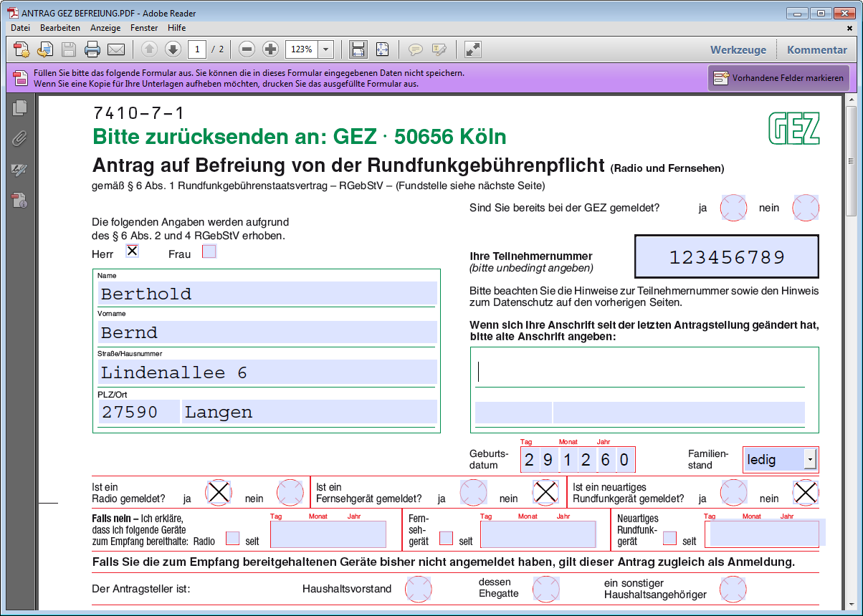The width and height of the screenshot is (863, 616).
Task: Click the old address street field
Action: 639,372
